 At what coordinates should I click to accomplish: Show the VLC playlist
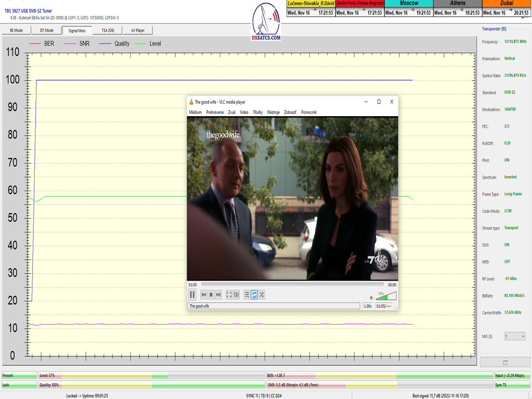point(247,294)
